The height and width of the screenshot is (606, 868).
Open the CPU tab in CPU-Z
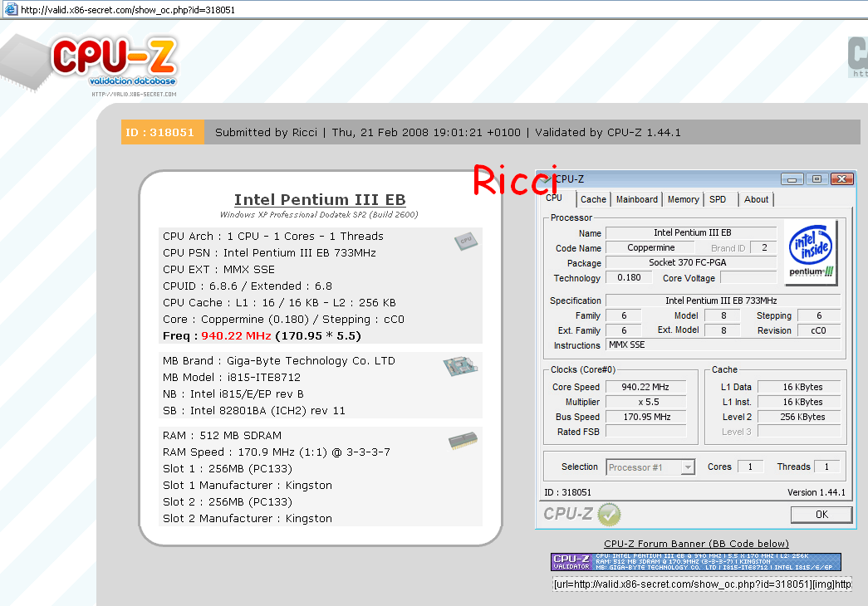point(553,198)
